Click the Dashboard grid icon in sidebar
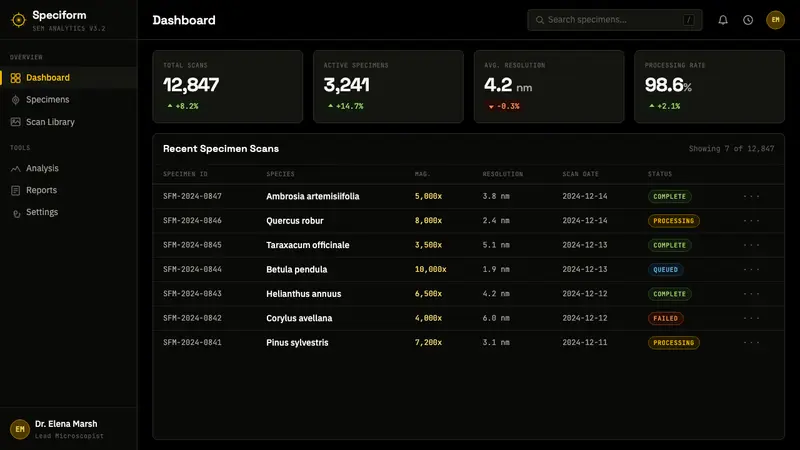This screenshot has height=450, width=800. click(16, 78)
